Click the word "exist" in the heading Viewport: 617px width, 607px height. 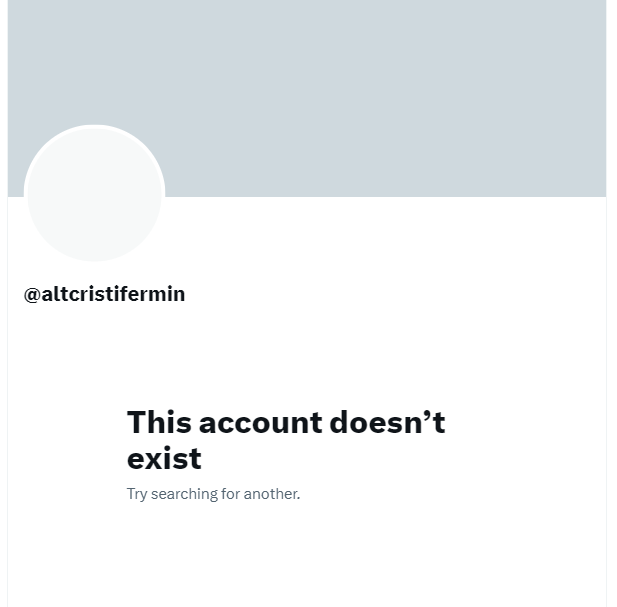[x=164, y=458]
